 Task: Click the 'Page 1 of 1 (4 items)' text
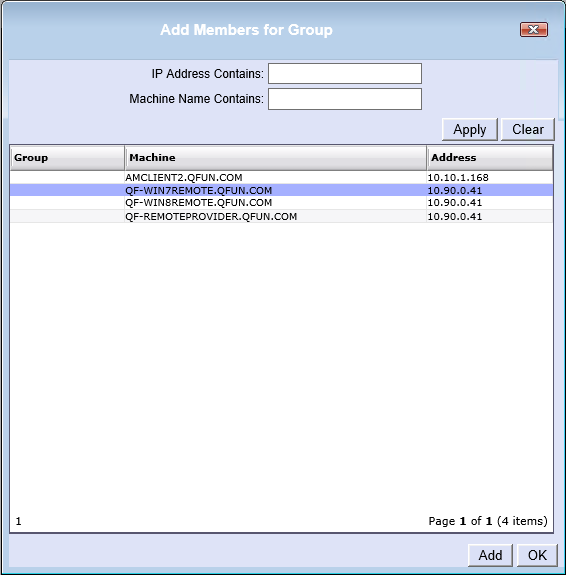coord(488,521)
